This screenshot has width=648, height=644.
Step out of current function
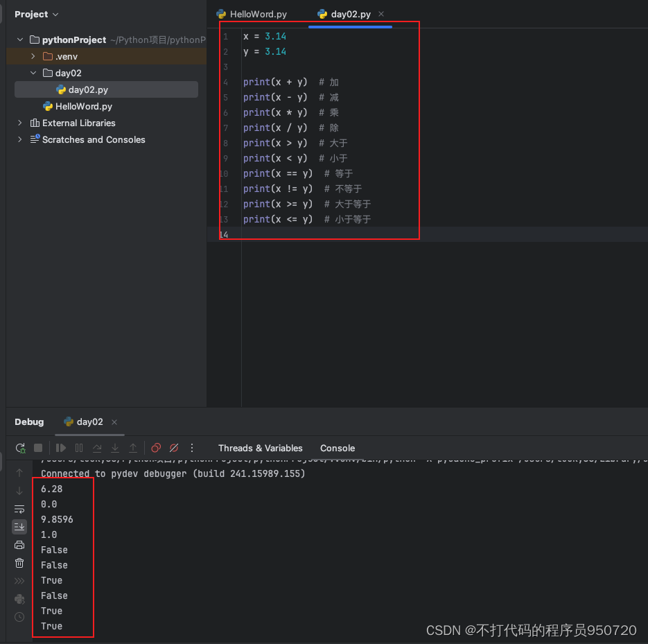[x=133, y=448]
